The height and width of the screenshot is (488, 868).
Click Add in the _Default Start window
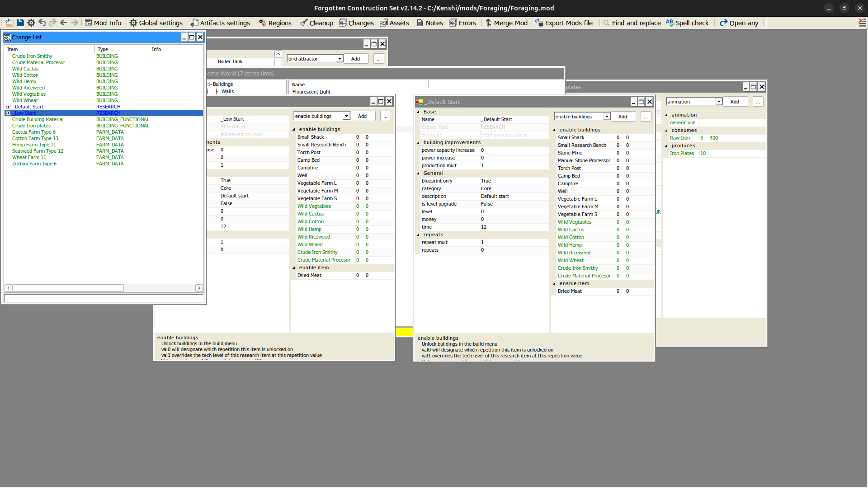[623, 117]
